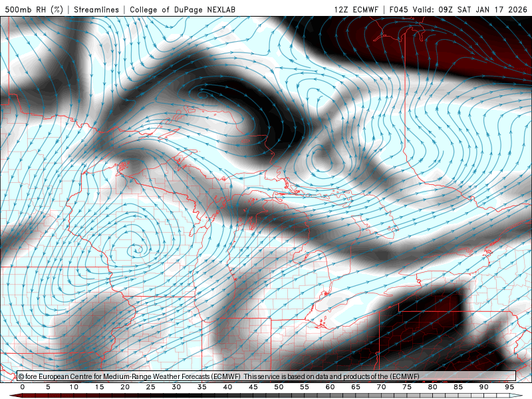This screenshot has width=532, height=399.
Task: Click the colorbar label "95"
Action: click(x=509, y=387)
